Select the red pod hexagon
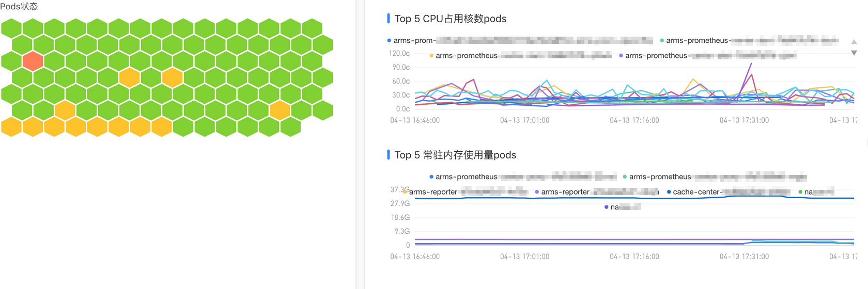Viewport: 868px width, 289px height. 33,61
